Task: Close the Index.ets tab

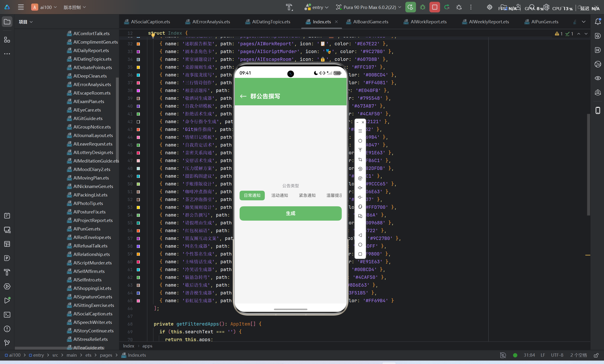Action: pos(336,21)
